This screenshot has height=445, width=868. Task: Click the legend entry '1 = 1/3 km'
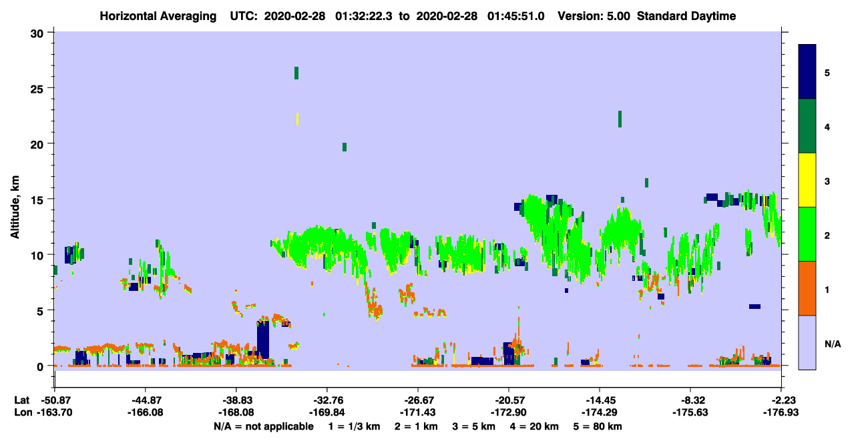pyautogui.click(x=354, y=426)
